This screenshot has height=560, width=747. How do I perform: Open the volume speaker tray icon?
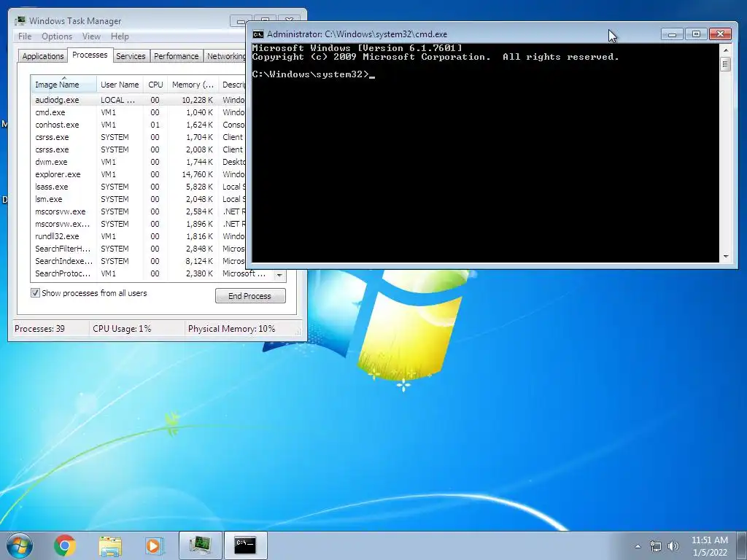pos(673,546)
